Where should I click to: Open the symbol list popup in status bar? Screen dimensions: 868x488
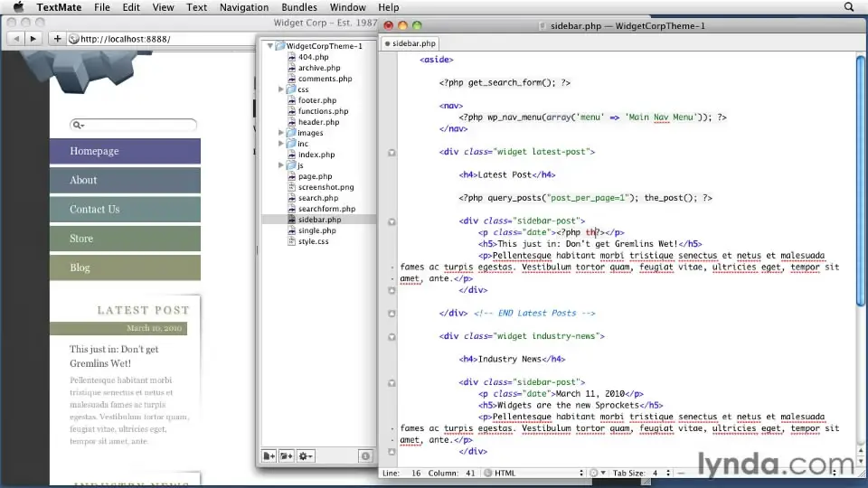pos(757,473)
